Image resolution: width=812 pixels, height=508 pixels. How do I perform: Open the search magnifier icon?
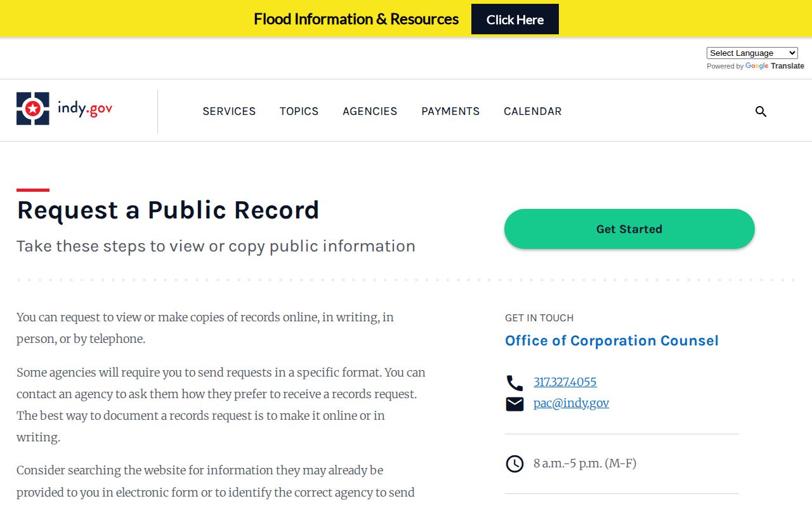[761, 112]
